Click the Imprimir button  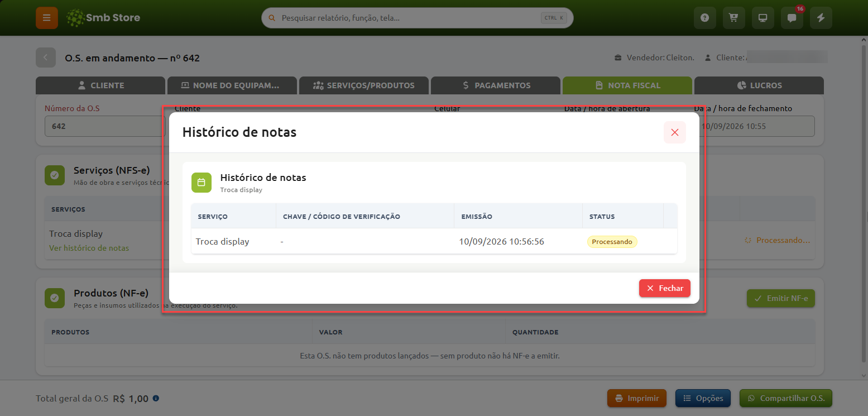point(637,398)
